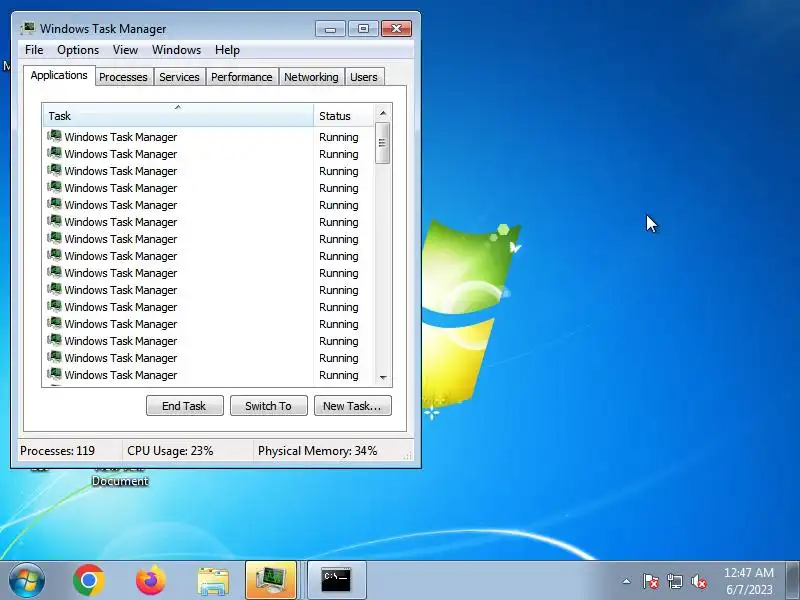Maximize the Task Manager window

pos(363,29)
